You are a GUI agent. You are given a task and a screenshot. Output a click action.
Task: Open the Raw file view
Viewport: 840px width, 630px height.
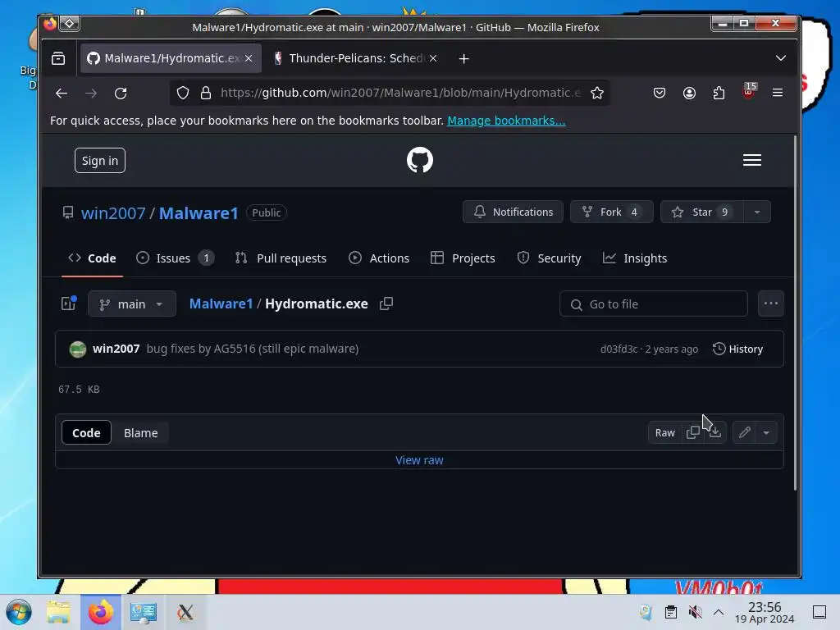664,433
